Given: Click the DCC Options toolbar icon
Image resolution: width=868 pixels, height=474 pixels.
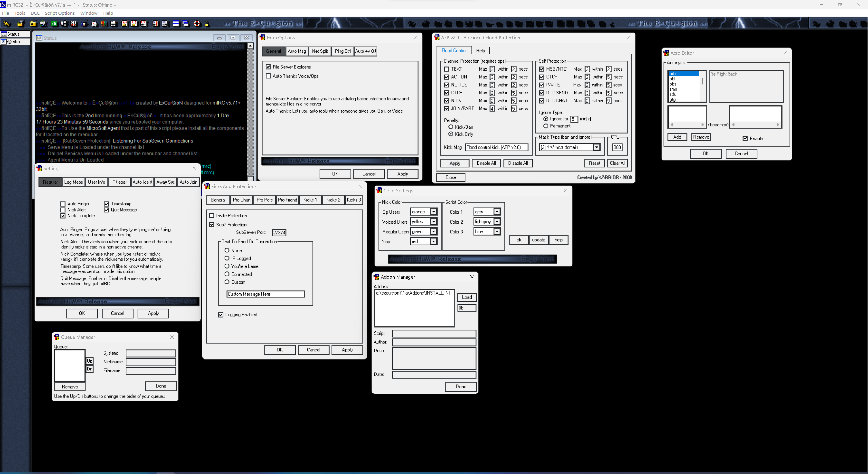Looking at the screenshot, I should pyautogui.click(x=144, y=24).
